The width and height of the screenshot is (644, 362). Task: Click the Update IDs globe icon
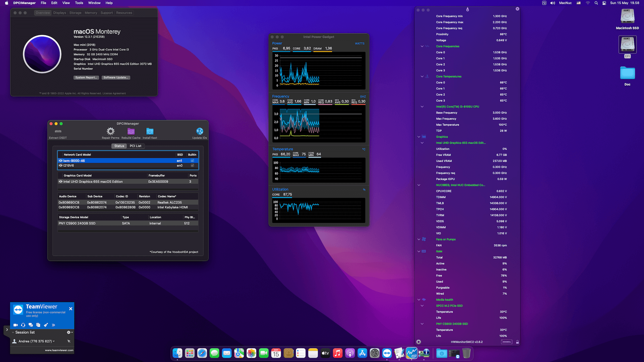coord(200,131)
